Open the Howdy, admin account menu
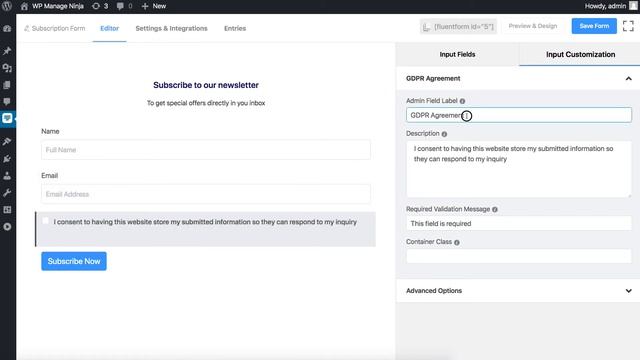Screen dimensions: 640x360 [x=611, y=6]
